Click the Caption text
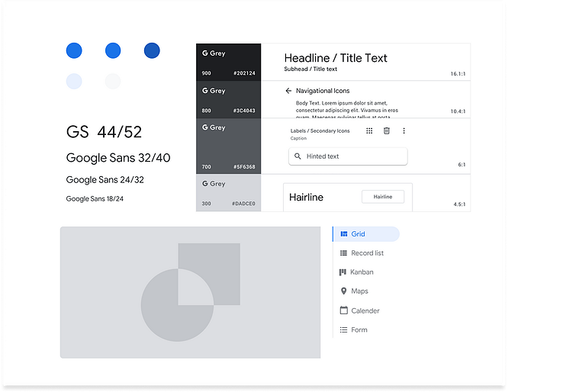 (298, 138)
